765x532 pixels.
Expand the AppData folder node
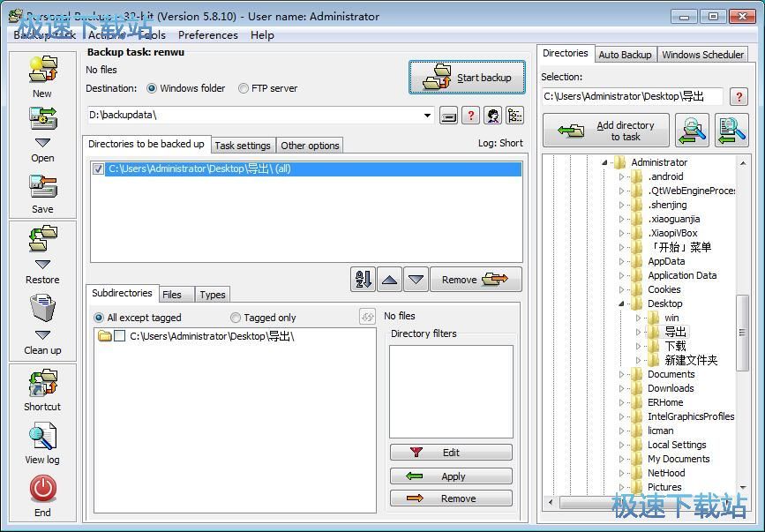[x=621, y=261]
